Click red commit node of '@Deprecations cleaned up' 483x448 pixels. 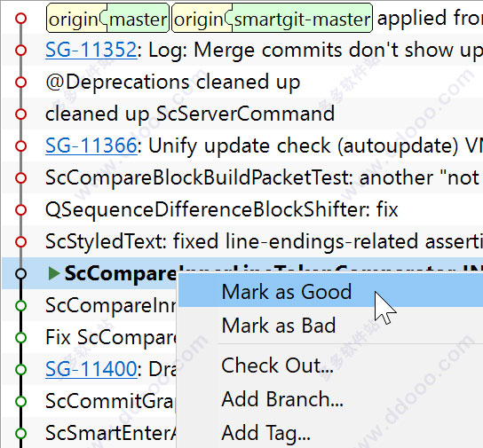coord(21,83)
